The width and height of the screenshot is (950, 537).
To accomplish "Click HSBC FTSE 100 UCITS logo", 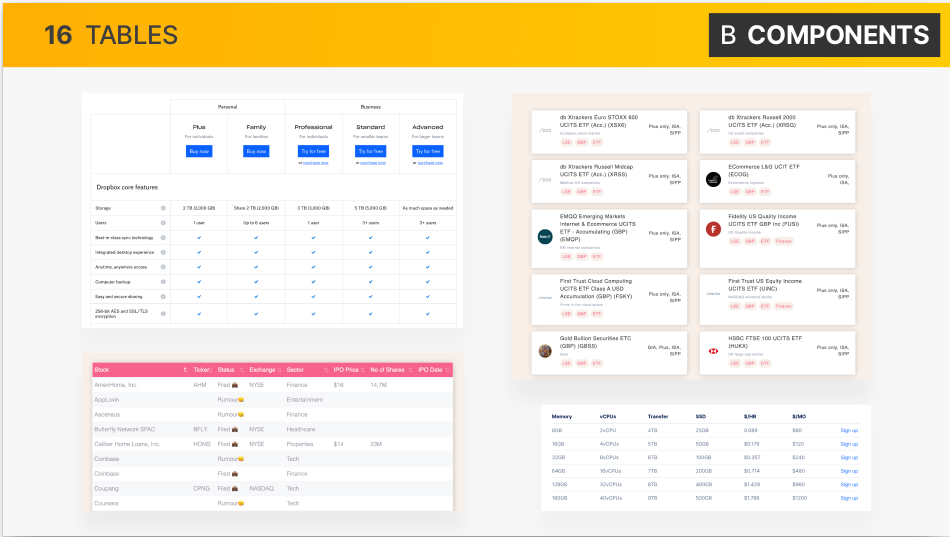I will pos(713,351).
